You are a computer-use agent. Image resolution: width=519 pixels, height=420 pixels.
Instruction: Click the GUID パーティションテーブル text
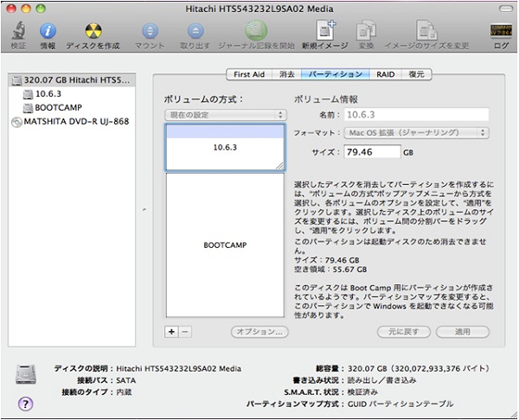[x=400, y=404]
